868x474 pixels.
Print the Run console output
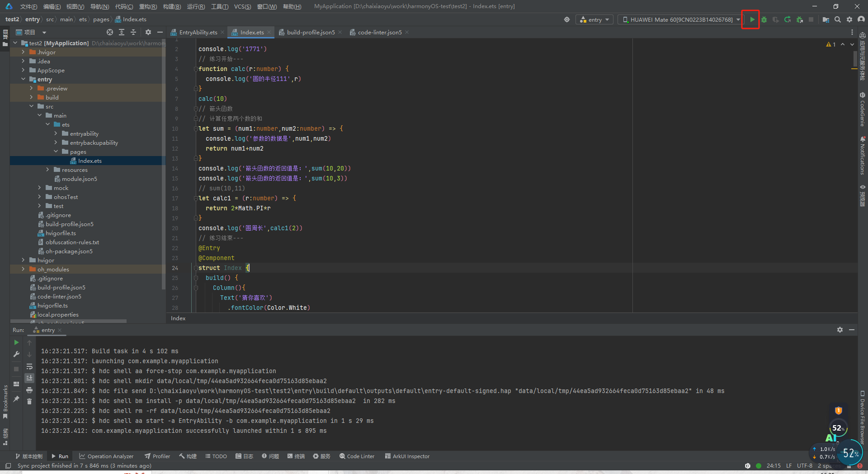pyautogui.click(x=29, y=390)
